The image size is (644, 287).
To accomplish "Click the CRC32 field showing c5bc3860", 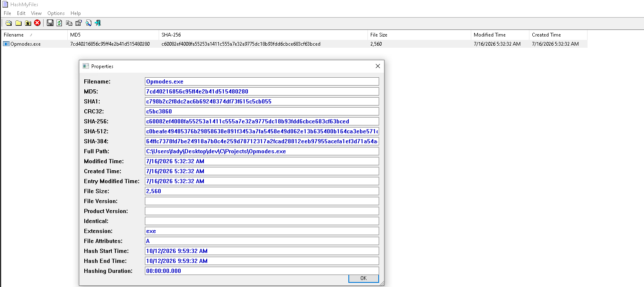I will (x=262, y=111).
